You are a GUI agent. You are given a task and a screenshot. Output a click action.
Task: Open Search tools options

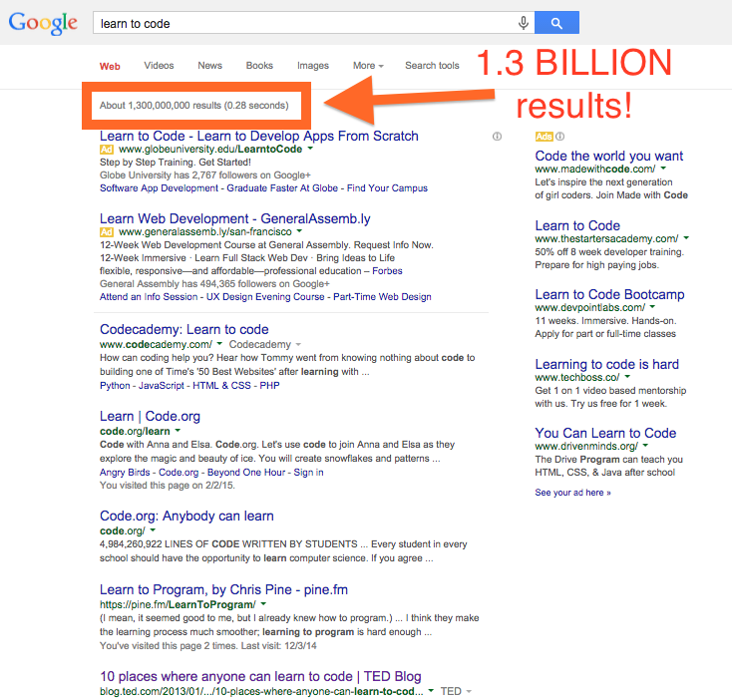coord(432,66)
